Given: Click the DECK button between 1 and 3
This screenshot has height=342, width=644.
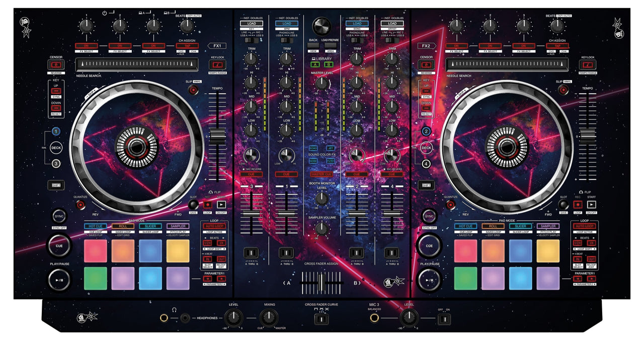Looking at the screenshot, I should (x=56, y=148).
